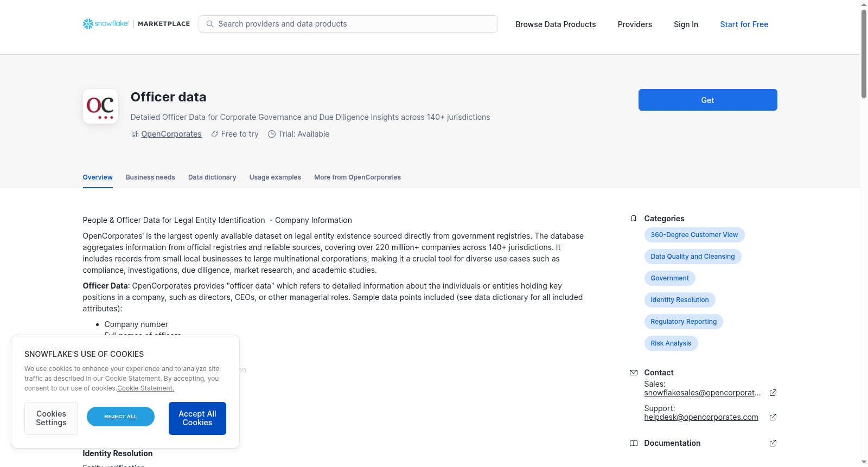Click the envelope icon next to Contact
Image resolution: width=868 pixels, height=467 pixels.
tap(634, 373)
